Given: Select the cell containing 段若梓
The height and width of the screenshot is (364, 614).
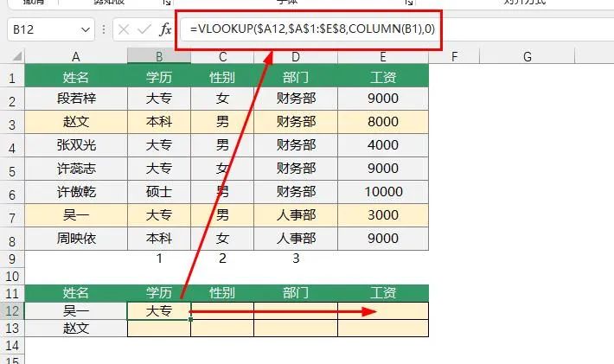Looking at the screenshot, I should (x=76, y=99).
